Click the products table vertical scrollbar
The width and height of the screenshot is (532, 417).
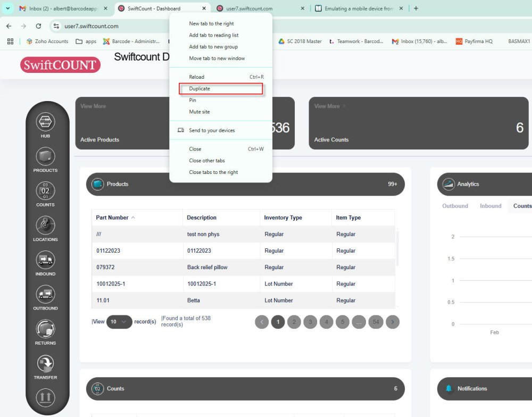click(x=397, y=249)
